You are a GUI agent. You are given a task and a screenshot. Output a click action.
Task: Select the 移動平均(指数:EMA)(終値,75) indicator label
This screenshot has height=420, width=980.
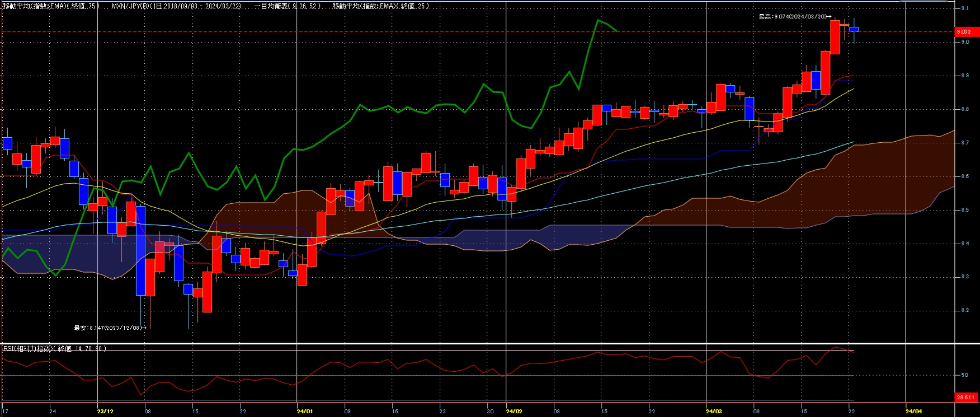coord(51,6)
